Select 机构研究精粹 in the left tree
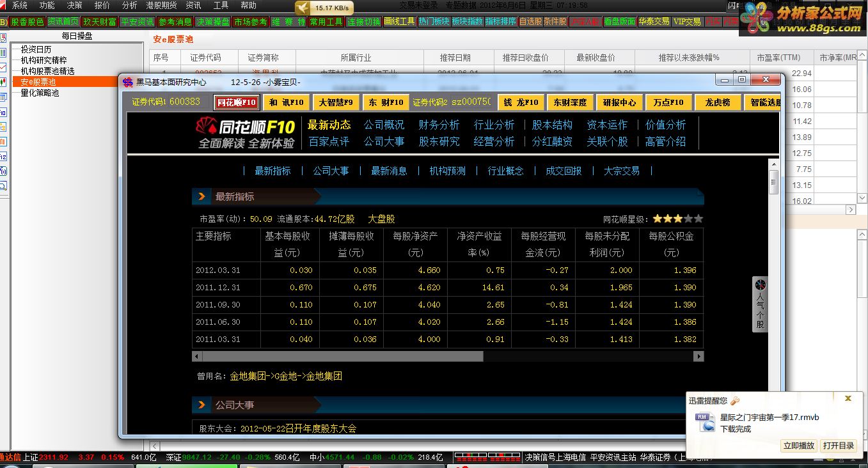The image size is (868, 468). (43, 60)
